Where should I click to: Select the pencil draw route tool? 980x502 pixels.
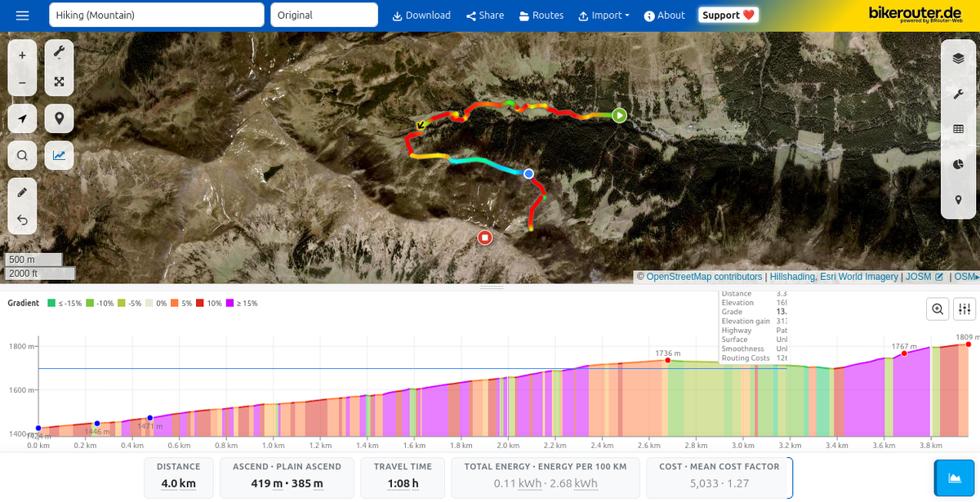point(22,192)
